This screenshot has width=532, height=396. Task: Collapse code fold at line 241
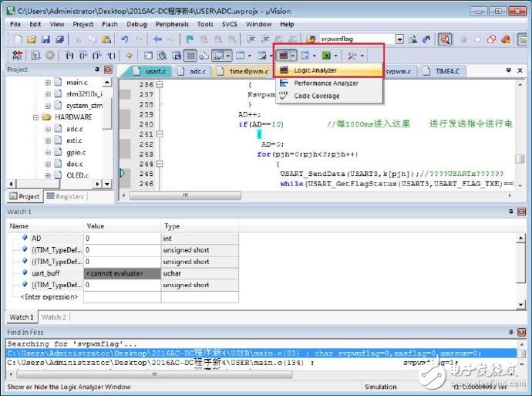160,134
